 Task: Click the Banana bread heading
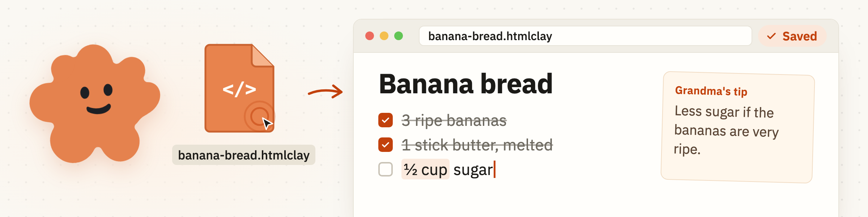pos(466,84)
